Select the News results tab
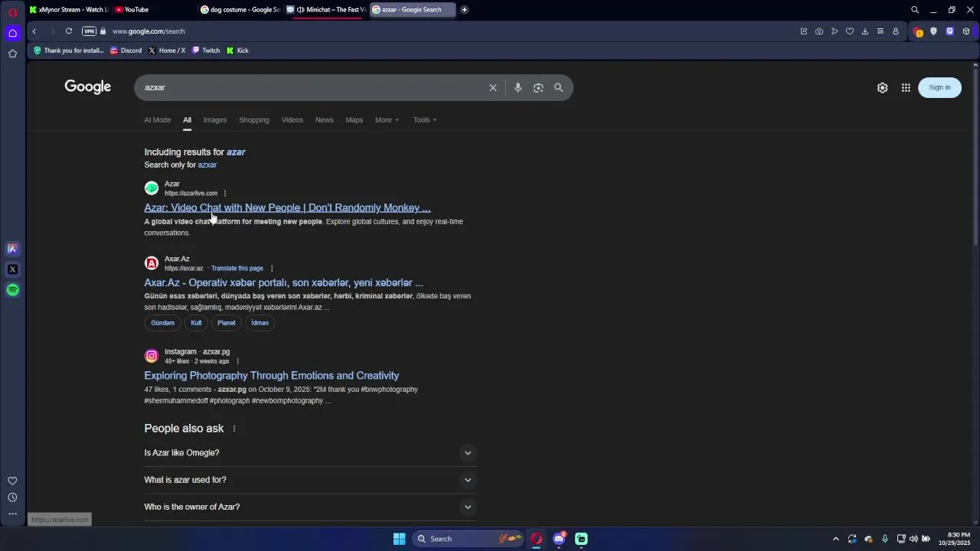This screenshot has height=551, width=980. pyautogui.click(x=325, y=120)
